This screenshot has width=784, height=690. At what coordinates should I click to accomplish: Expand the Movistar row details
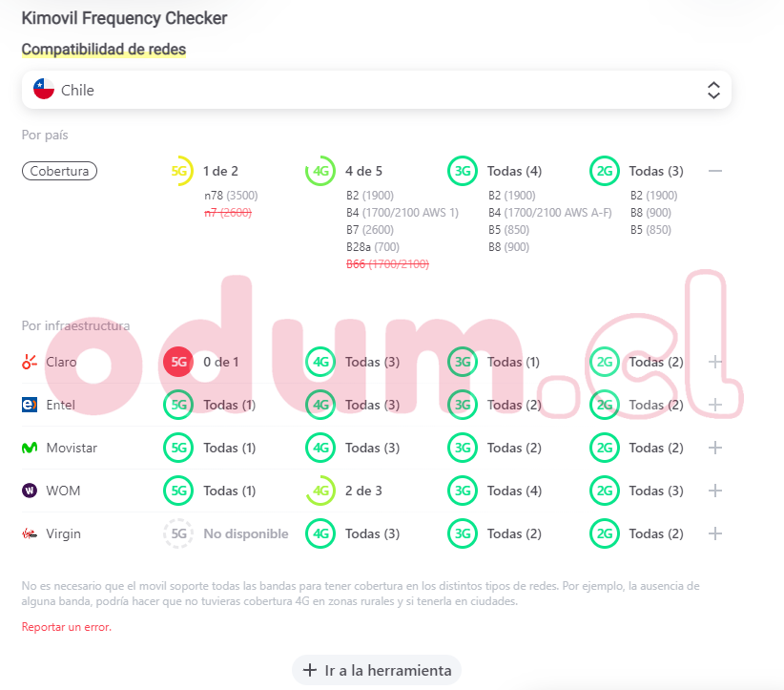(x=715, y=448)
